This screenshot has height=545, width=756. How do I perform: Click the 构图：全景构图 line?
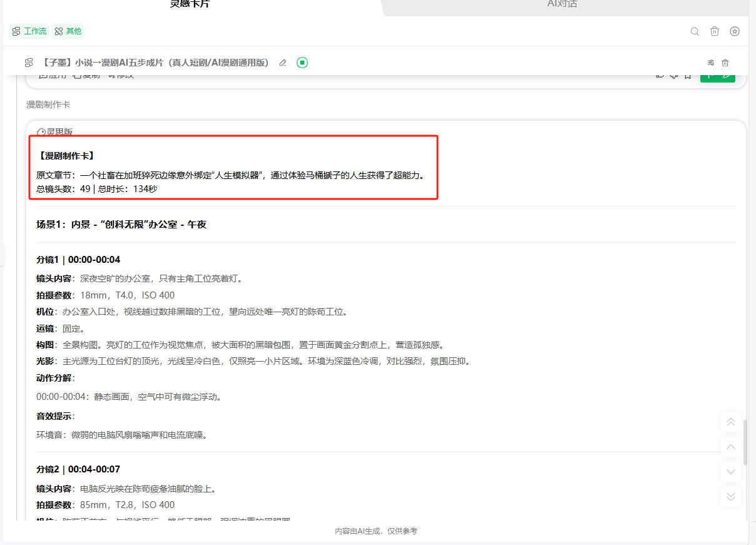240,345
